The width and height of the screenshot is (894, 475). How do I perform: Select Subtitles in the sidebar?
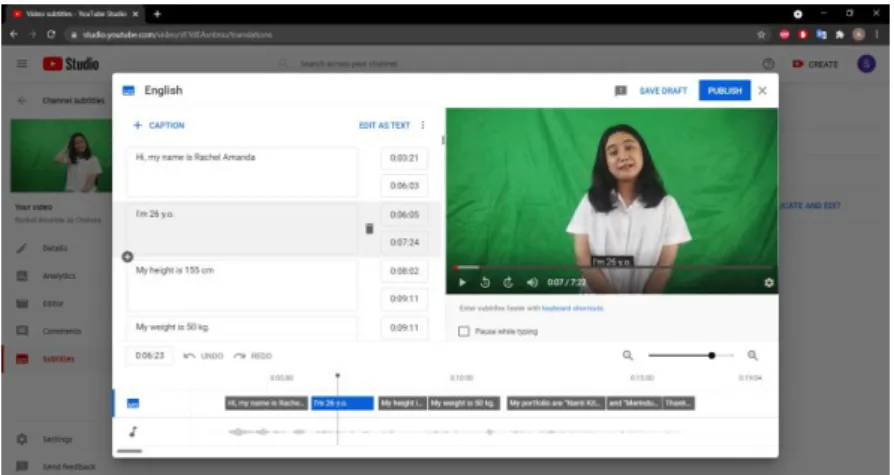tap(58, 359)
